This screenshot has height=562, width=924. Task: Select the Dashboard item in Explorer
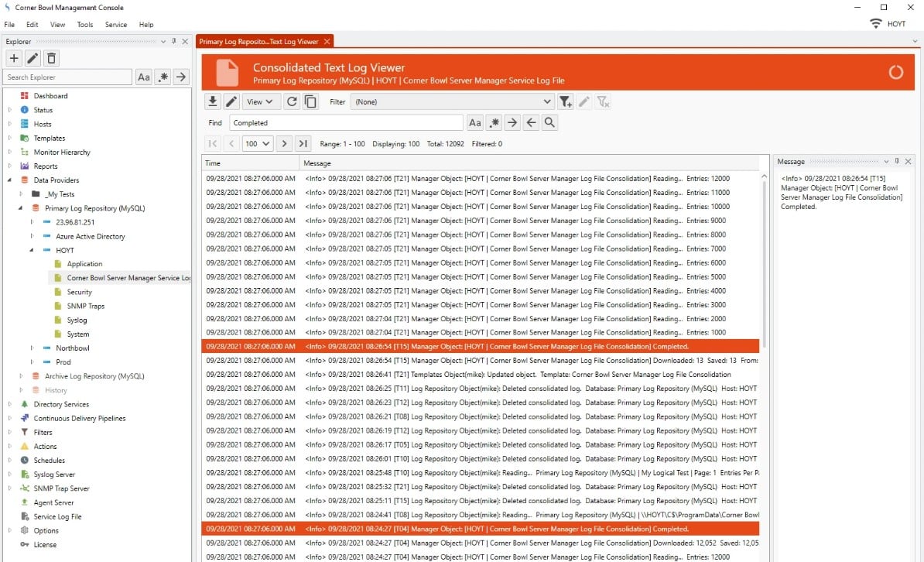(50, 95)
